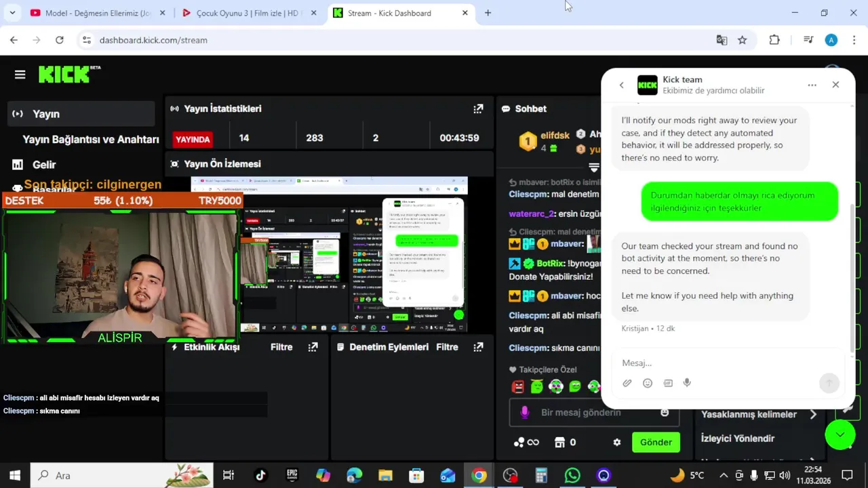Reload the dashboard page
The height and width of the screenshot is (488, 868).
click(60, 40)
